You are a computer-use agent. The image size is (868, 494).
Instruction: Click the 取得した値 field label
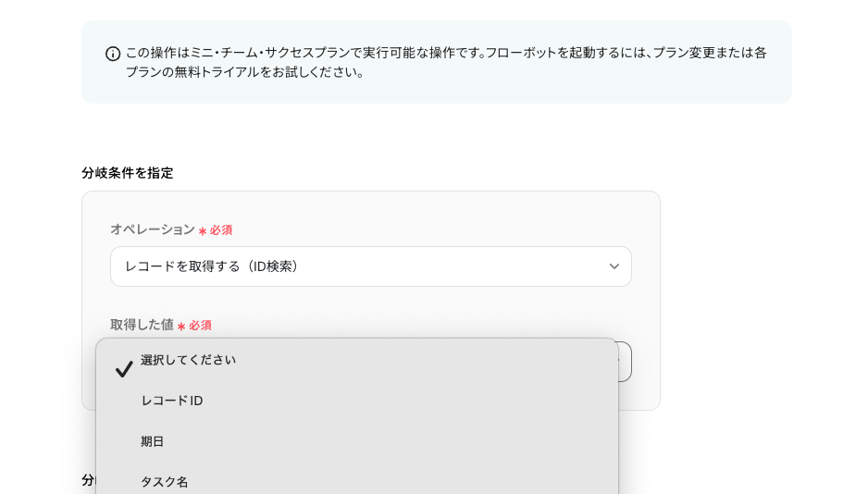[x=142, y=325]
